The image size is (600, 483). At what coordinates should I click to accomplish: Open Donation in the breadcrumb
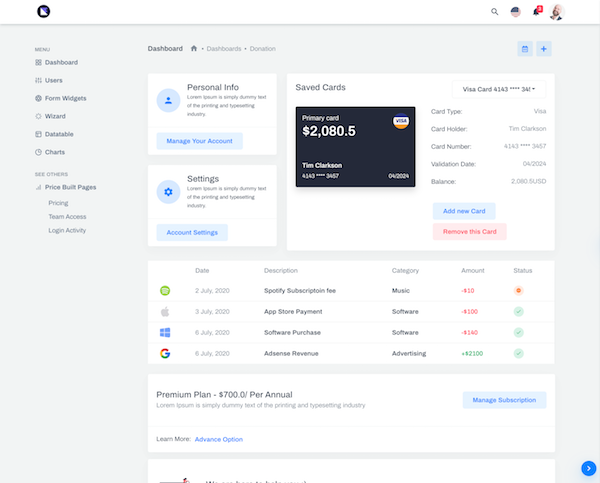point(262,49)
